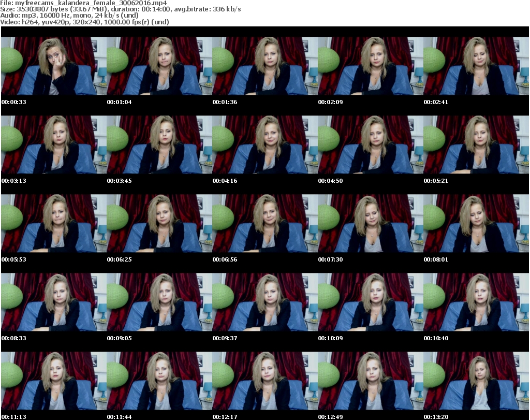Click the frame above timestamp 00:04:16

[265, 144]
